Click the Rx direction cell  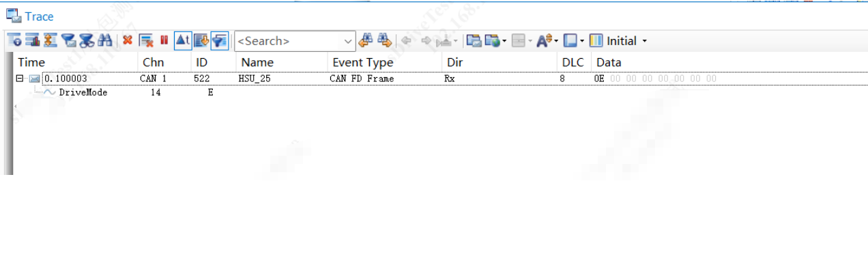coord(450,79)
